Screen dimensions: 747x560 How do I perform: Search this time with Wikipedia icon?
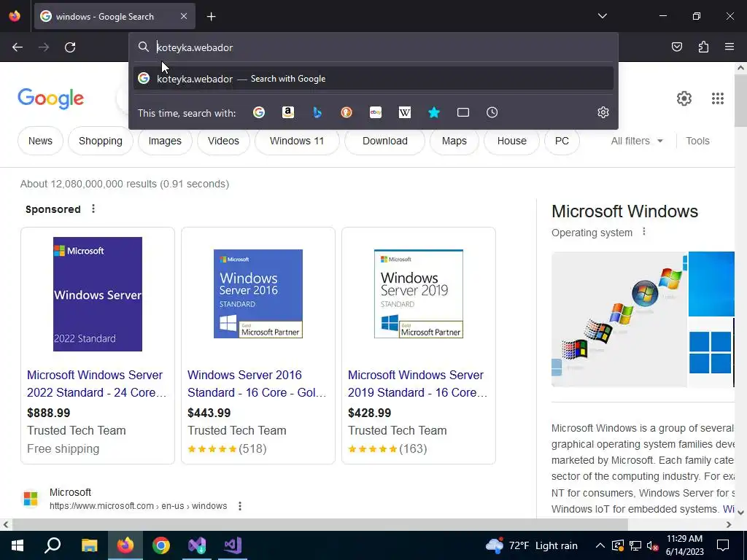point(404,112)
